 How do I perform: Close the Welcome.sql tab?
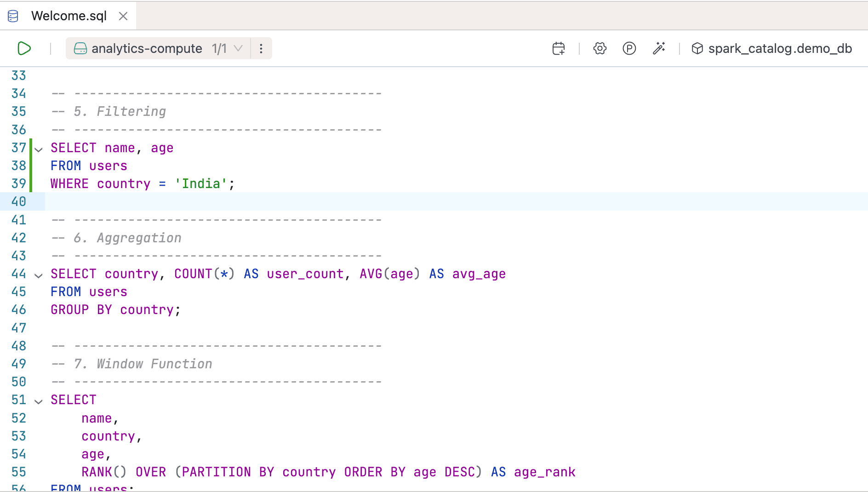point(123,15)
